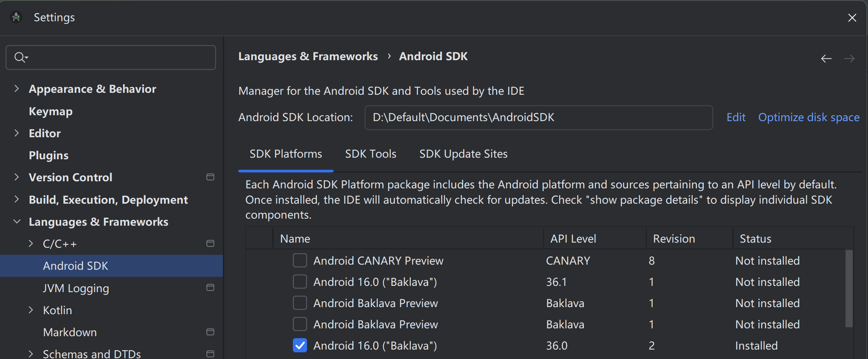This screenshot has height=359, width=868.
Task: Click Not installed status of CANARY Preview
Action: click(767, 261)
